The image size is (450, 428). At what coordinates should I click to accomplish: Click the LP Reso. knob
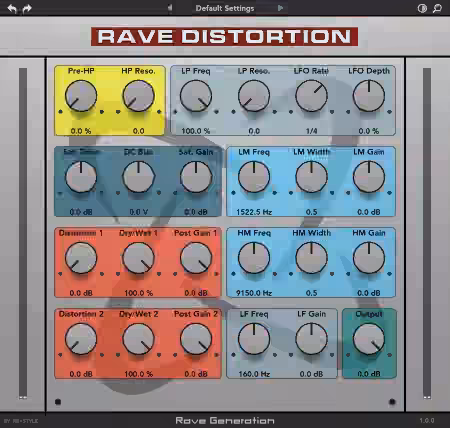(x=254, y=96)
